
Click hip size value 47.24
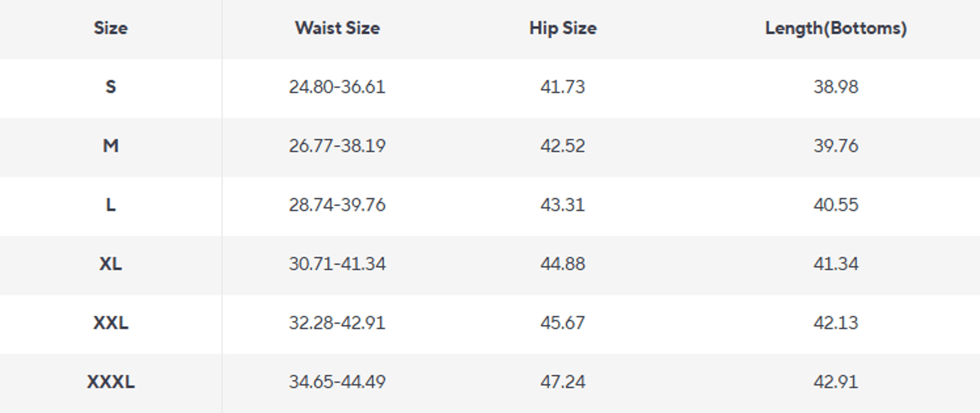pos(563,382)
